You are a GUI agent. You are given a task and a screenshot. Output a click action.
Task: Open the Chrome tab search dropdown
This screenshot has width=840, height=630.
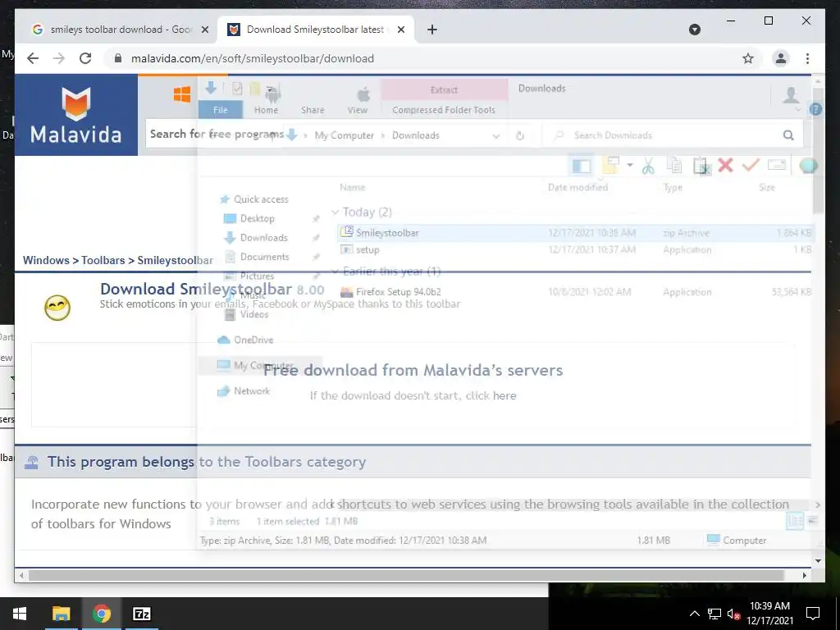[694, 30]
